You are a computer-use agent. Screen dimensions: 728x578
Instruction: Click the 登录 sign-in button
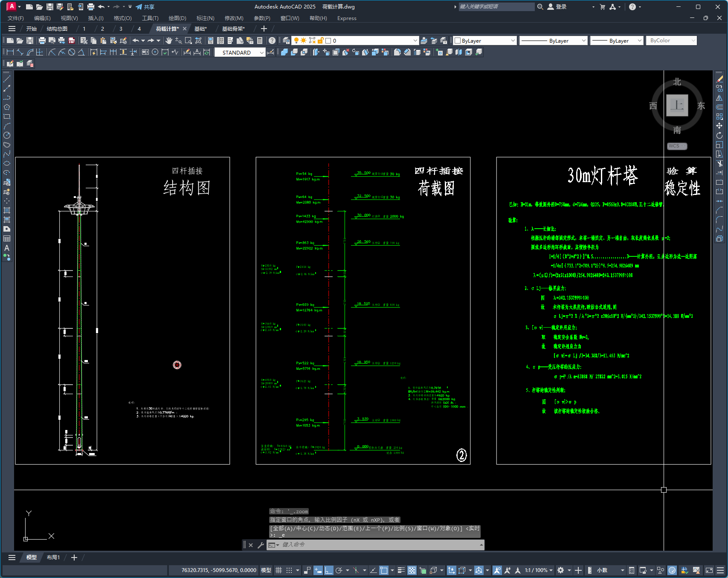(557, 7)
